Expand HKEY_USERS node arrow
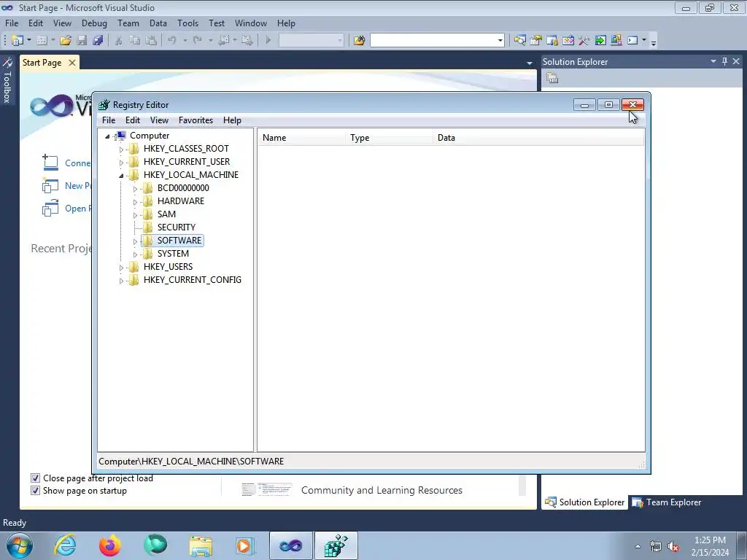 click(x=121, y=268)
